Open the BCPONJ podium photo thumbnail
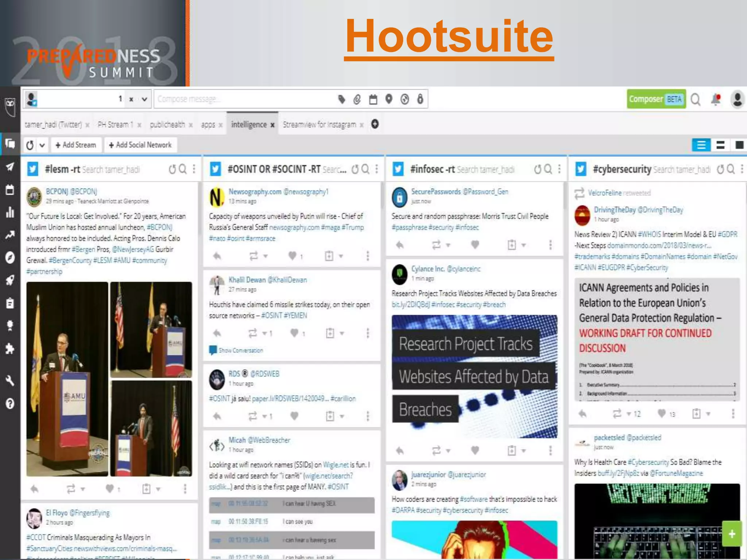747x560 pixels. (x=67, y=379)
